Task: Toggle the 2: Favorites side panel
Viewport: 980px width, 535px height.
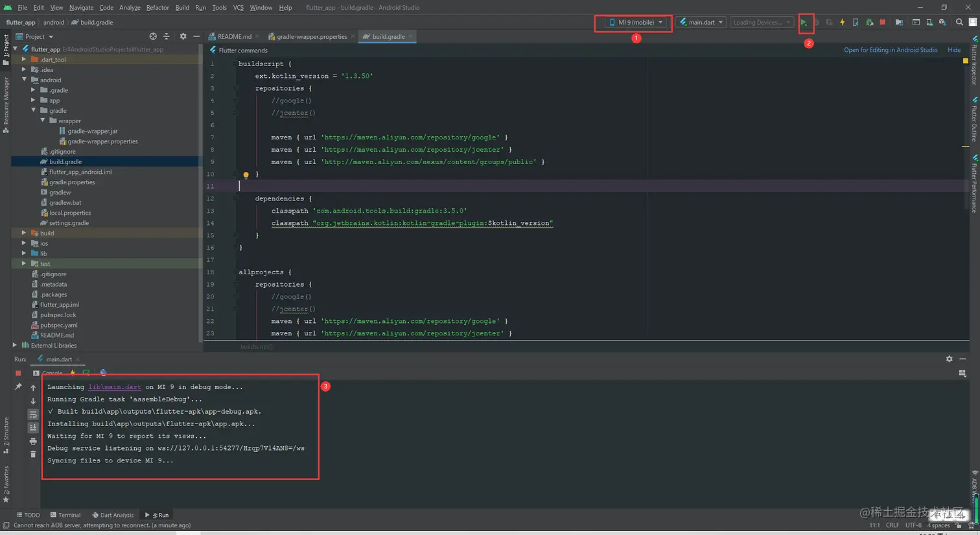Action: 6,484
